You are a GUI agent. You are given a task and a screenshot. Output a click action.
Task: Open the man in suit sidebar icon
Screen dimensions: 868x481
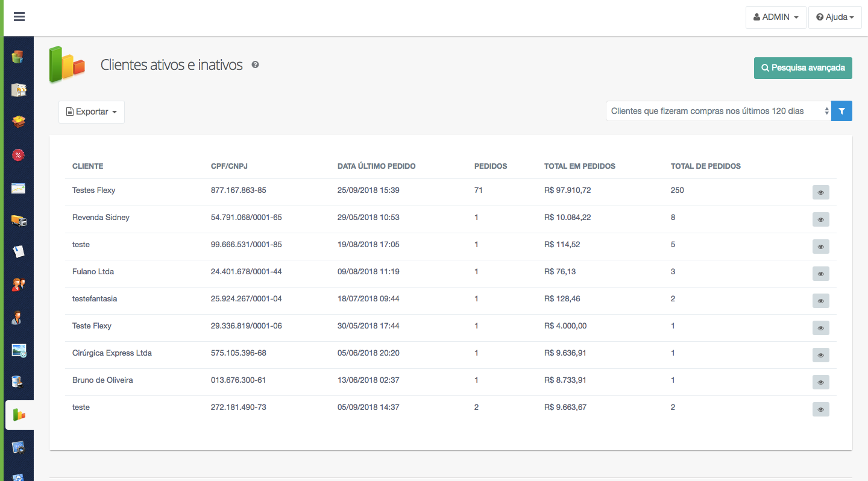(x=18, y=317)
